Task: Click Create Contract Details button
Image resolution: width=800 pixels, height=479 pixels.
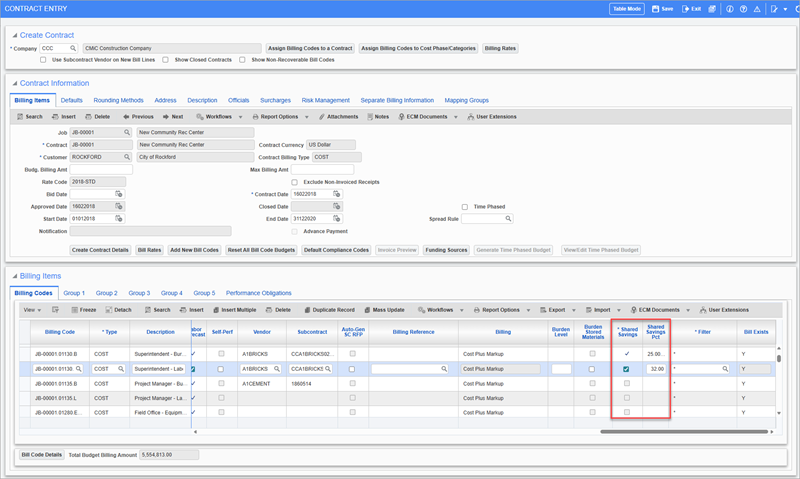Action: point(100,250)
